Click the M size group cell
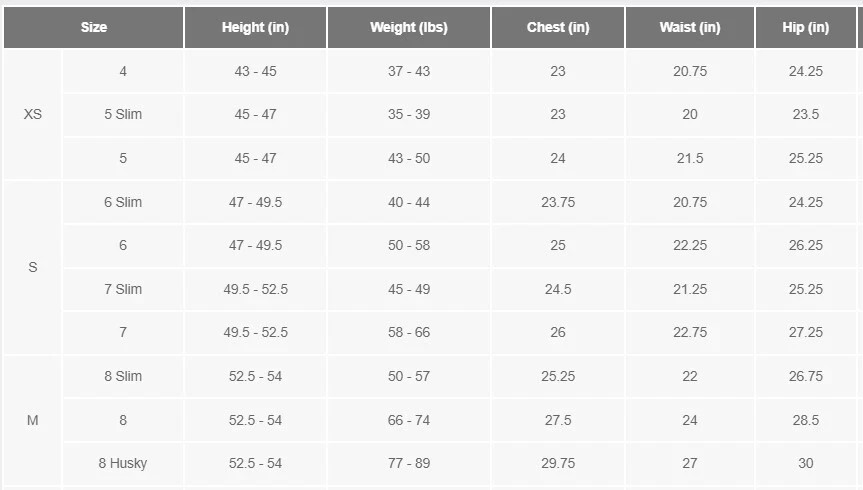 [33, 420]
